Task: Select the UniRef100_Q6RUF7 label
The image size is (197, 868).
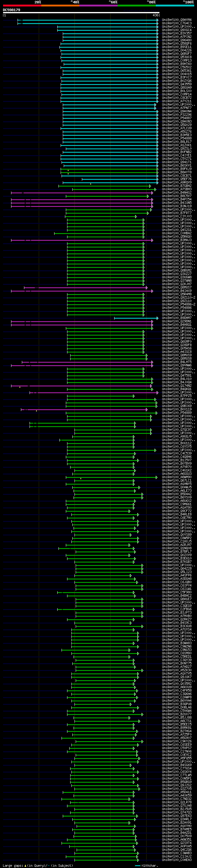Action: point(177,54)
